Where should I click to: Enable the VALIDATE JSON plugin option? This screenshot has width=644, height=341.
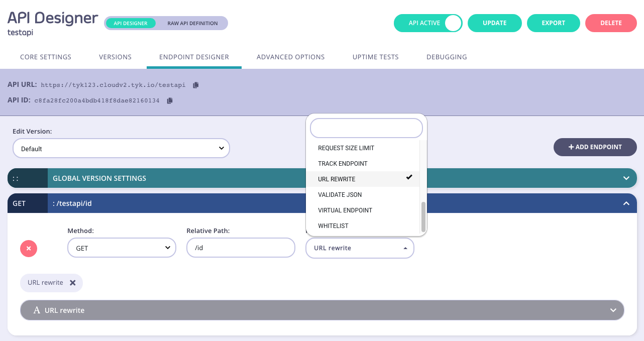[x=340, y=194]
